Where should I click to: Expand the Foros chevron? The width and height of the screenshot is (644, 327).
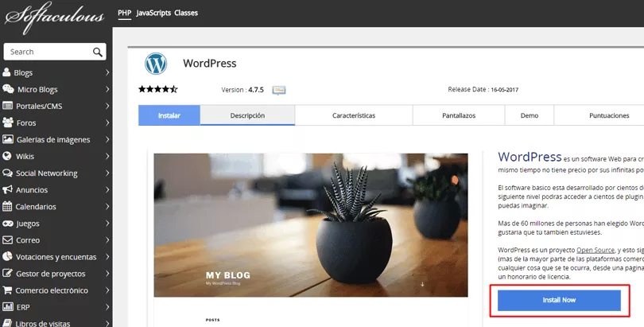coord(107,123)
